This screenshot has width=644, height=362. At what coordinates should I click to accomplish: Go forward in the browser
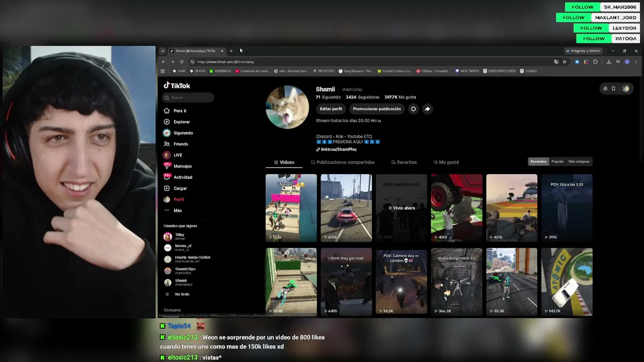pyautogui.click(x=172, y=62)
